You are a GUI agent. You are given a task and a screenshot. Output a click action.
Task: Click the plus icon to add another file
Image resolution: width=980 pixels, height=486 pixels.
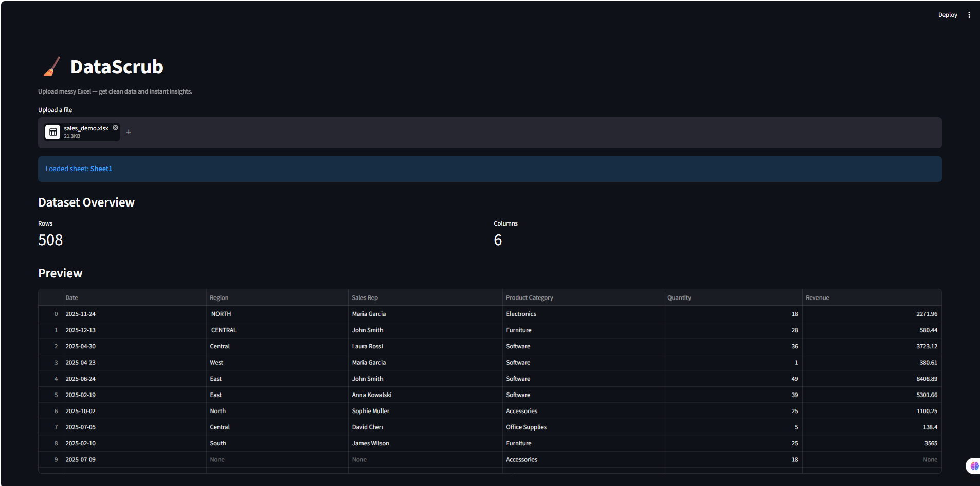[x=129, y=132]
